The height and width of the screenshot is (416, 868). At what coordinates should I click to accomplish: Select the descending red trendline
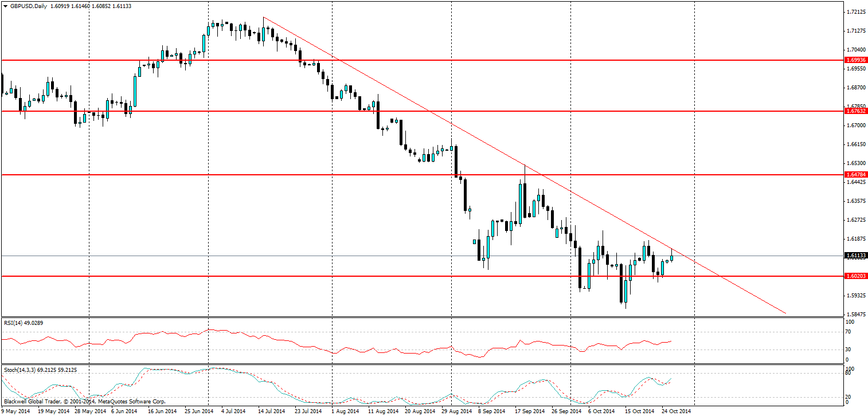525,165
